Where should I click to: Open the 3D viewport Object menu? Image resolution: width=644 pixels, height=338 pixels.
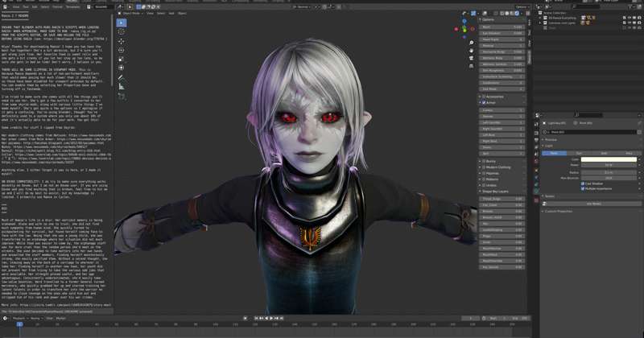(183, 13)
